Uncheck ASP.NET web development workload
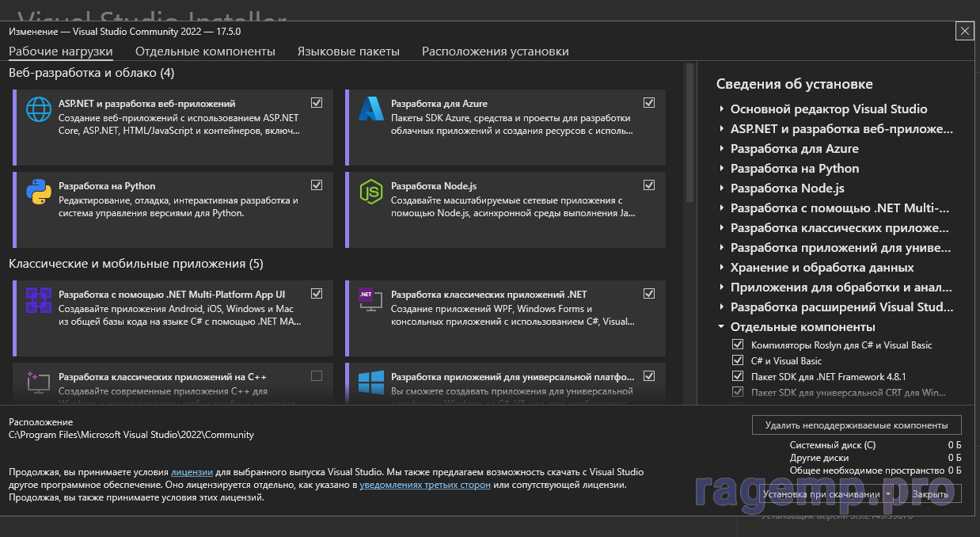This screenshot has width=980, height=537. point(317,102)
